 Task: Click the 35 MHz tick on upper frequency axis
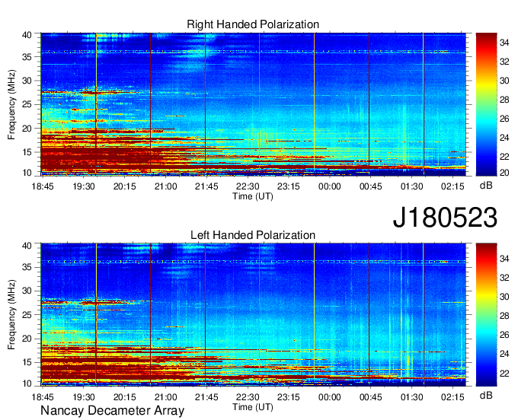(x=27, y=57)
